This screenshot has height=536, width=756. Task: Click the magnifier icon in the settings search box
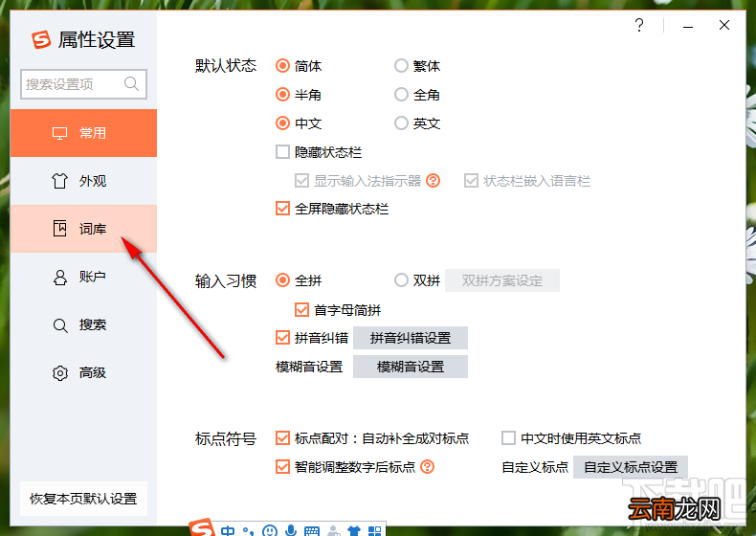tap(131, 84)
